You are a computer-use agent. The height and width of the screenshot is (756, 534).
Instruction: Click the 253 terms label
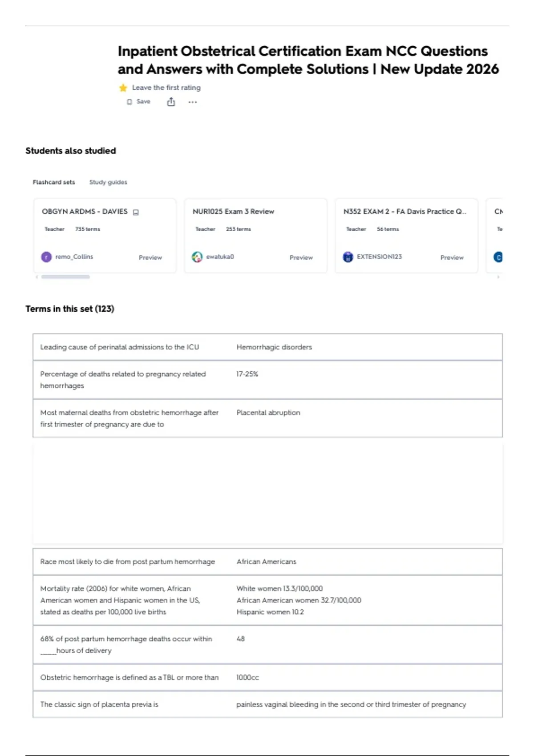tap(239, 229)
